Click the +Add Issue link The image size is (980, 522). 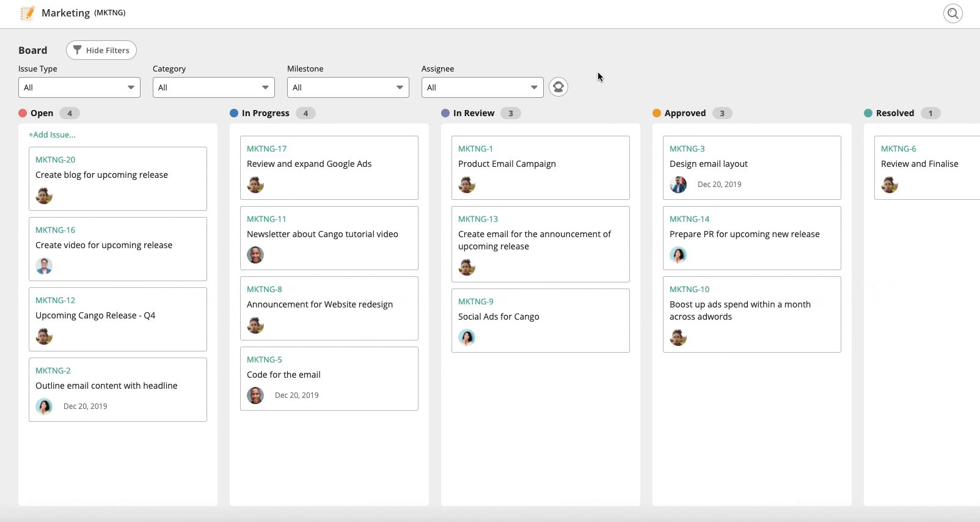pos(53,134)
